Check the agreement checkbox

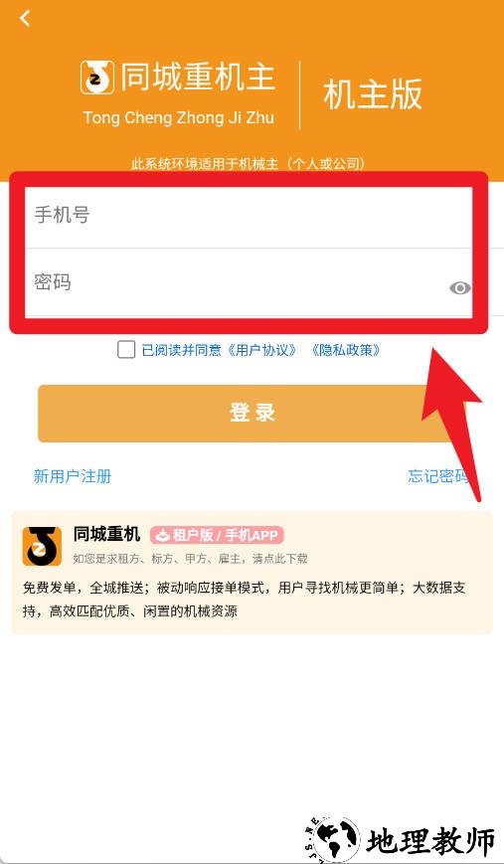[x=126, y=349]
